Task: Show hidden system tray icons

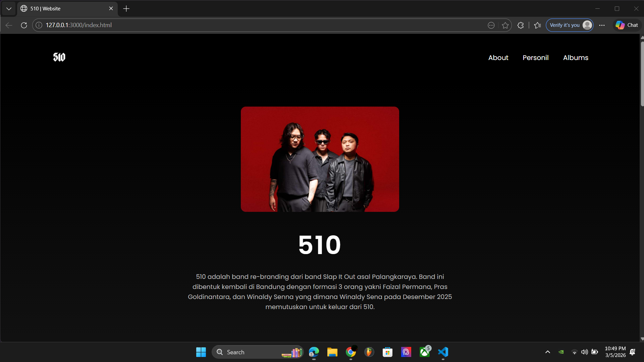Action: click(x=547, y=352)
